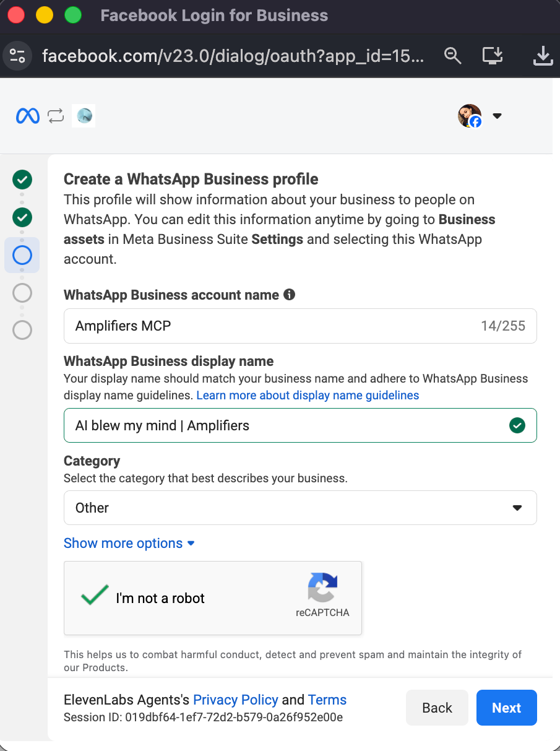Focus the WhatsApp Business account name field

[x=300, y=326]
